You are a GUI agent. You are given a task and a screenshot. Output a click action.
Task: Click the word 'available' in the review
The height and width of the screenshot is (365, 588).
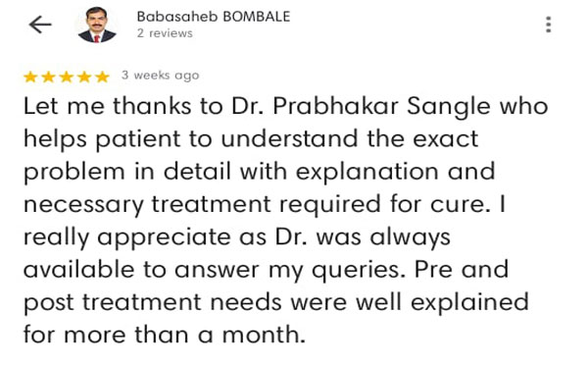pyautogui.click(x=78, y=270)
